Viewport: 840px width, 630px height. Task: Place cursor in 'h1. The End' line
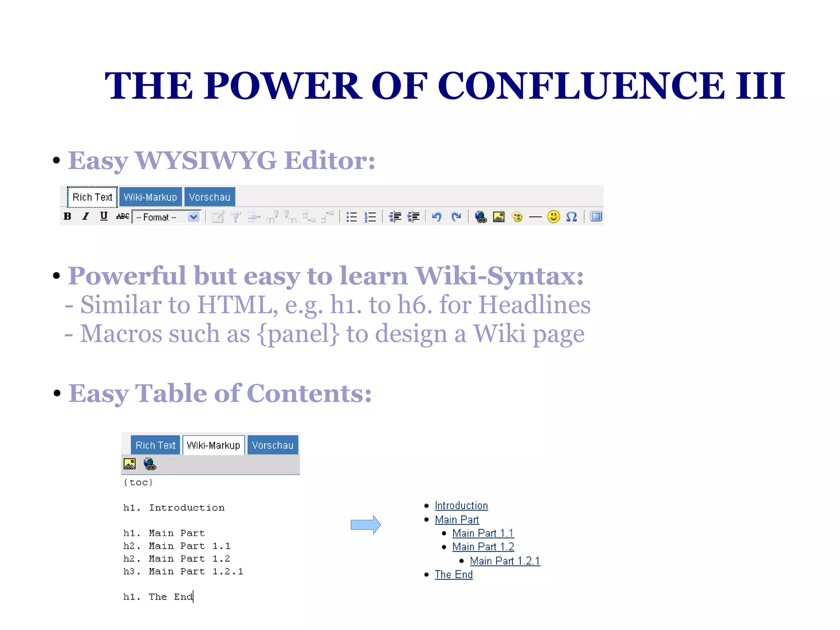[158, 597]
